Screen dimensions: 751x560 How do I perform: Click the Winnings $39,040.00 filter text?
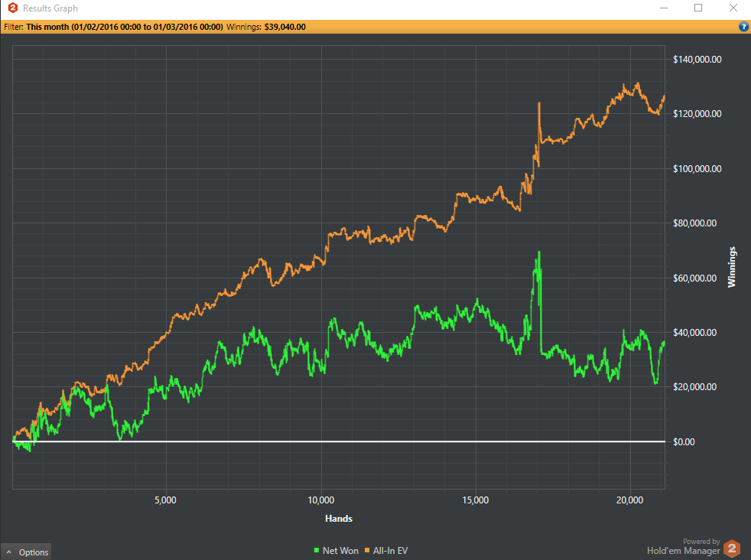coord(266,27)
